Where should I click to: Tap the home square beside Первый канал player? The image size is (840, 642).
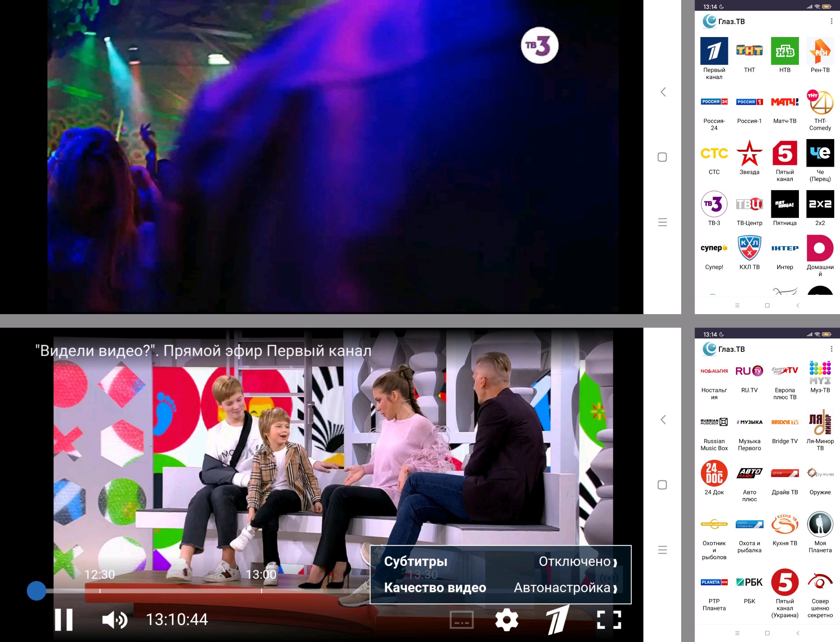[662, 485]
